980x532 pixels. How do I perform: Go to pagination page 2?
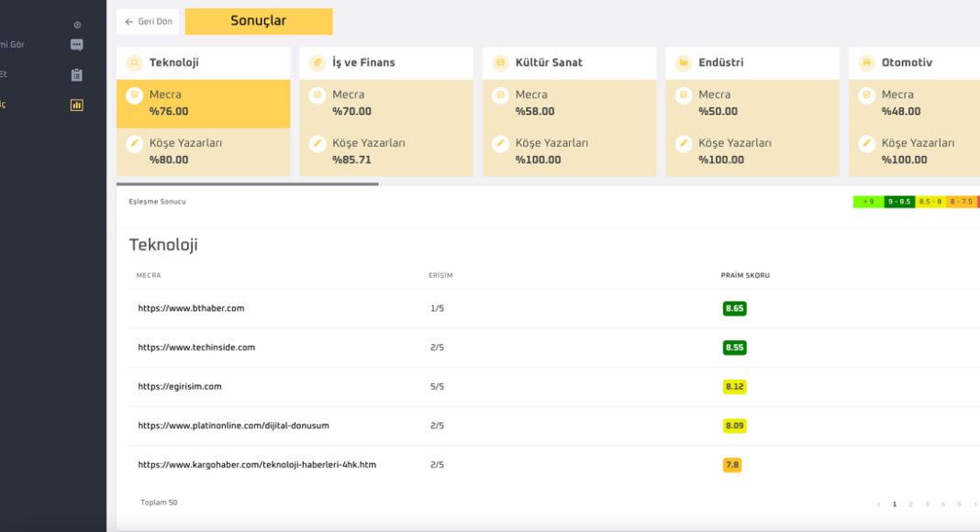point(910,504)
